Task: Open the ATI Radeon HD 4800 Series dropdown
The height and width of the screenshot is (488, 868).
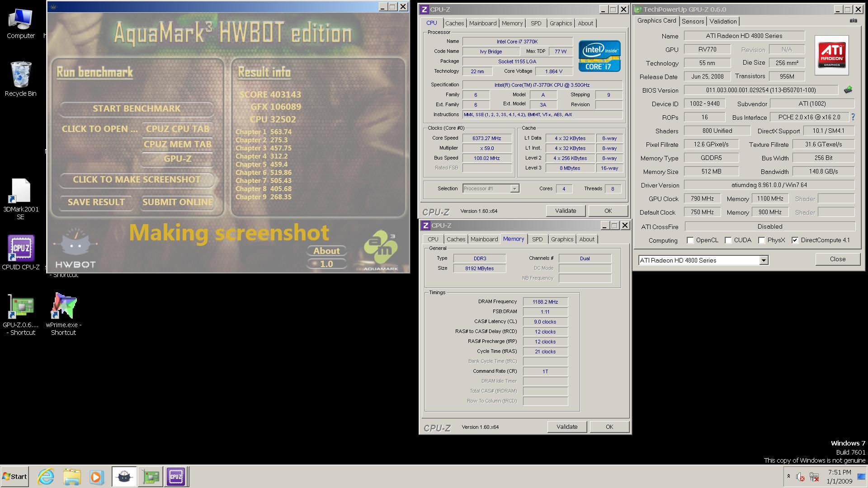Action: coord(763,260)
